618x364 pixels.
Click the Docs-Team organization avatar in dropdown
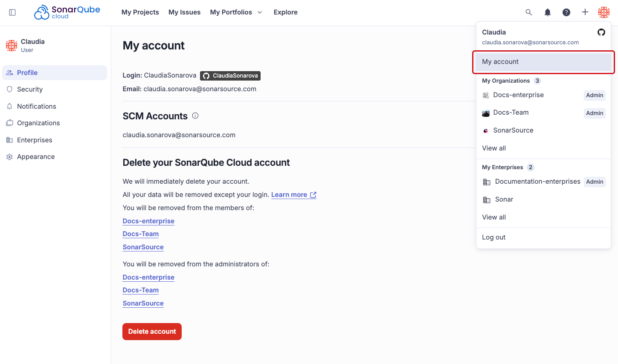click(486, 113)
